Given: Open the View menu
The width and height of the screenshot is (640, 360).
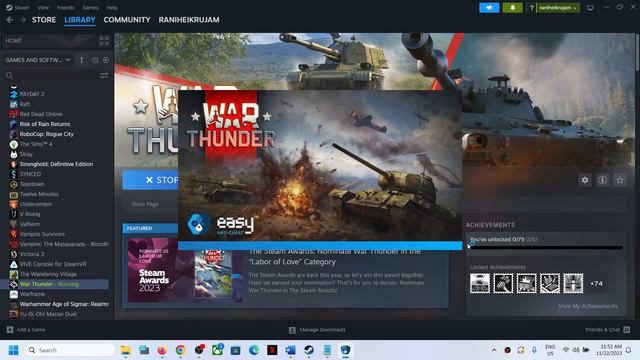Looking at the screenshot, I should pos(43,7).
